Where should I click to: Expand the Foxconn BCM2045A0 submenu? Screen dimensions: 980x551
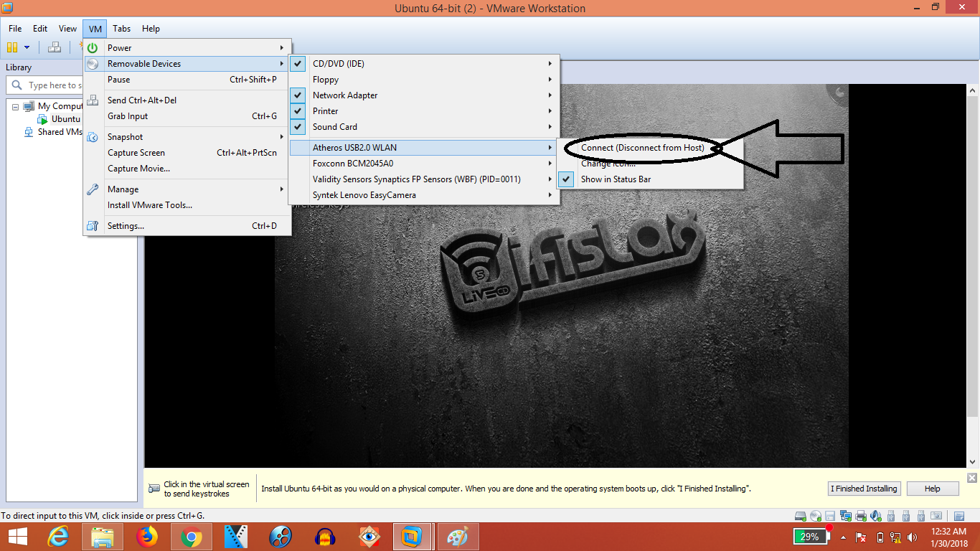tap(424, 164)
